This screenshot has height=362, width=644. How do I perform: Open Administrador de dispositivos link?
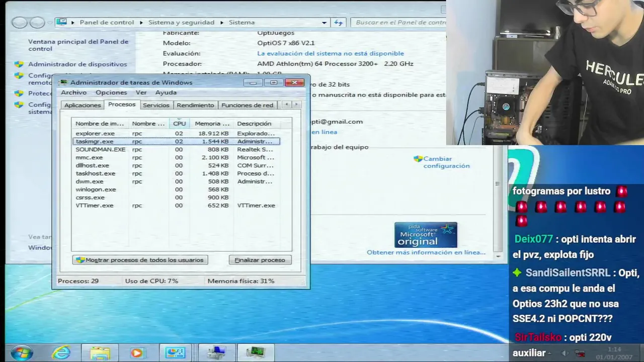click(x=77, y=64)
